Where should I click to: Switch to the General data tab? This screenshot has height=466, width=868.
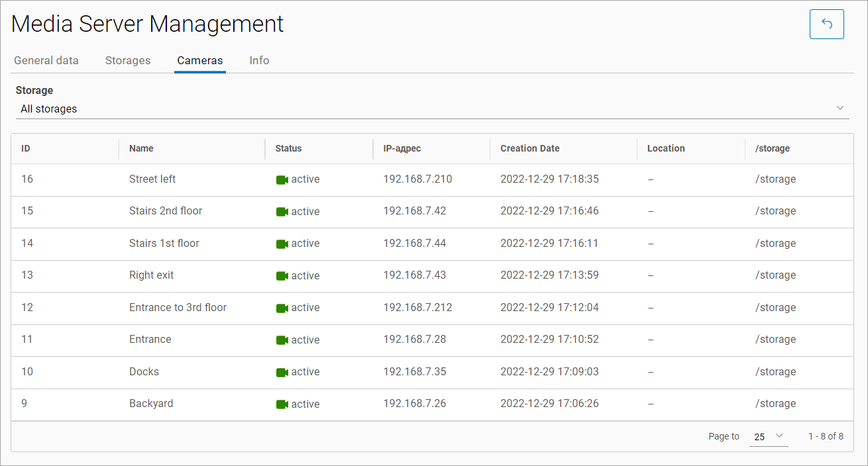click(x=46, y=60)
